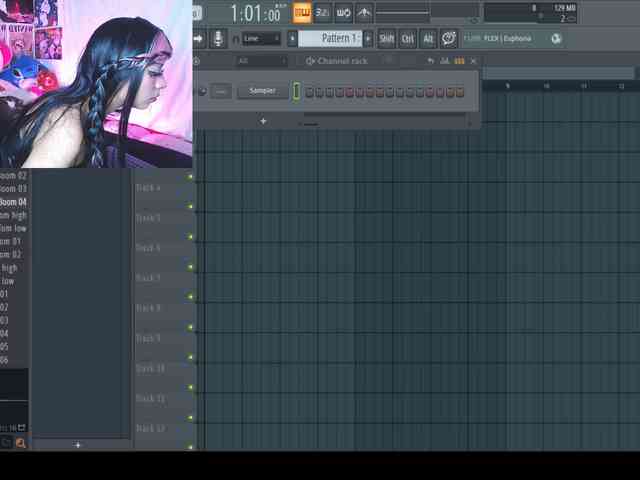Image resolution: width=640 pixels, height=480 pixels.
Task: Click the orange search icon in the browser
Action: point(20,442)
